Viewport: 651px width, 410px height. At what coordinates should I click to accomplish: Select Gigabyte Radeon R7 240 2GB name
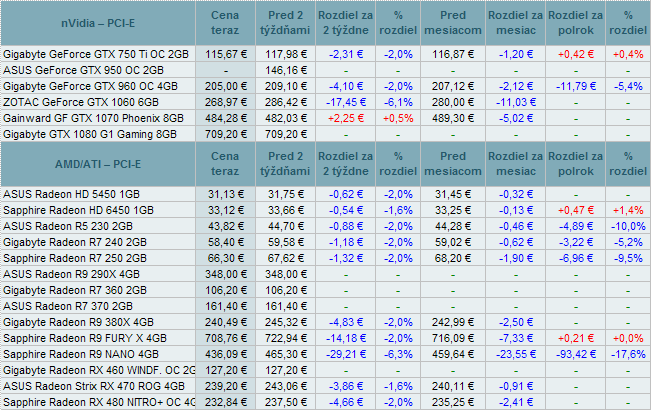coord(75,242)
